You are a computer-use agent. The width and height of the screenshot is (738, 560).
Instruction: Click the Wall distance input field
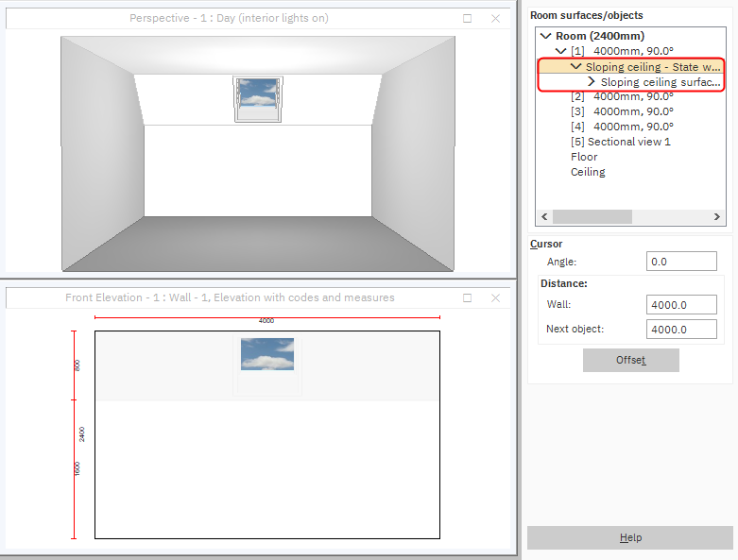click(680, 305)
